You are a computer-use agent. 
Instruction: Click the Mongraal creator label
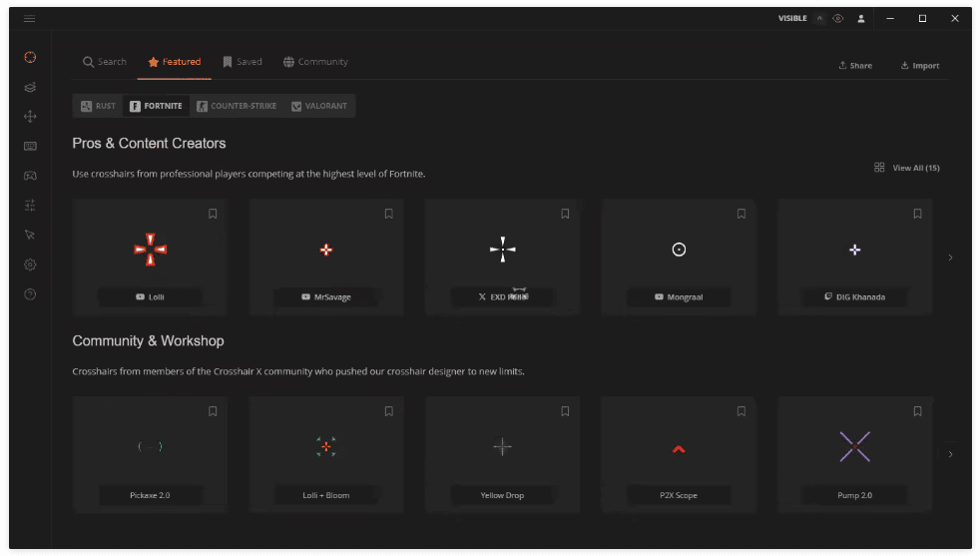(x=679, y=297)
